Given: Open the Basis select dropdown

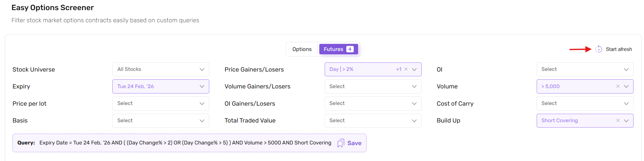Looking at the screenshot, I should point(161,120).
